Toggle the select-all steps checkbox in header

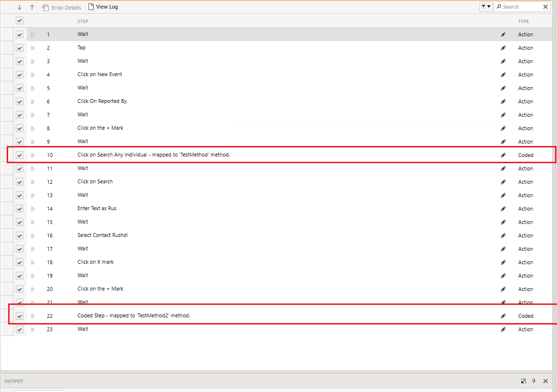click(x=20, y=21)
